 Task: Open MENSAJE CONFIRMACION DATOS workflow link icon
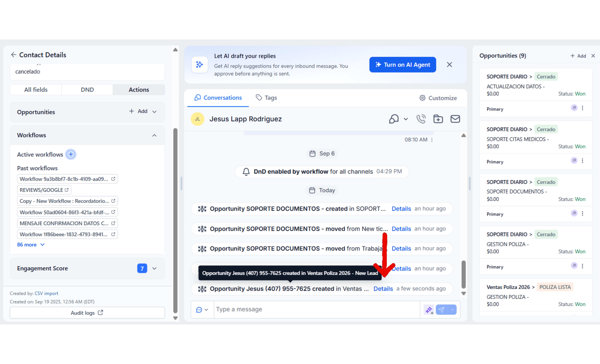click(x=113, y=223)
